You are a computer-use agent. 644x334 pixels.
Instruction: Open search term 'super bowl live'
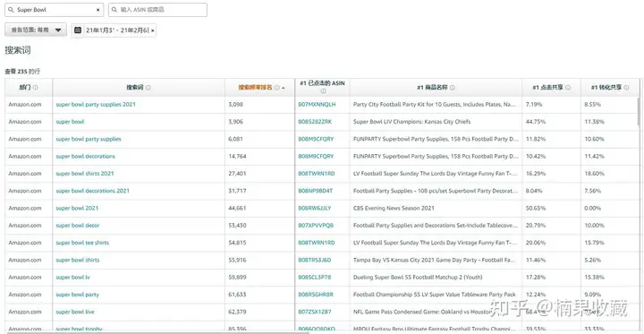75,312
